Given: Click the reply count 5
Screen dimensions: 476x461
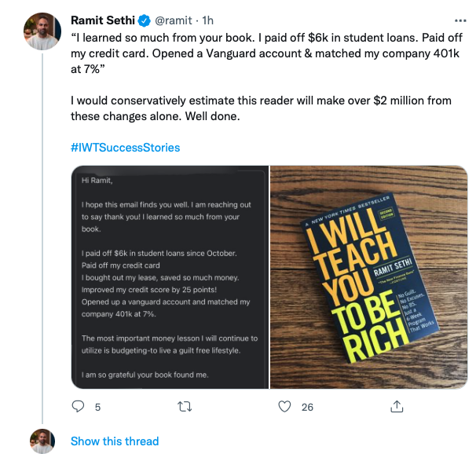Looking at the screenshot, I should (x=97, y=407).
